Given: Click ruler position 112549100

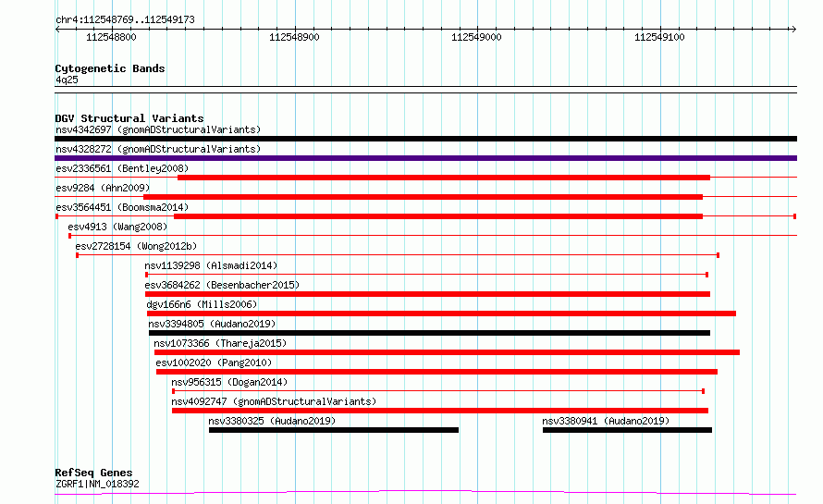Looking at the screenshot, I should pos(659,37).
